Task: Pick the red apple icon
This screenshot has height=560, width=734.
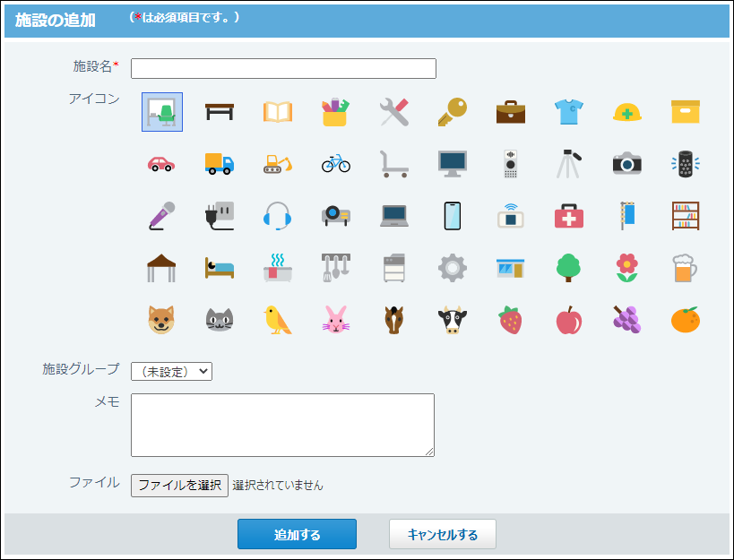Action: point(569,320)
